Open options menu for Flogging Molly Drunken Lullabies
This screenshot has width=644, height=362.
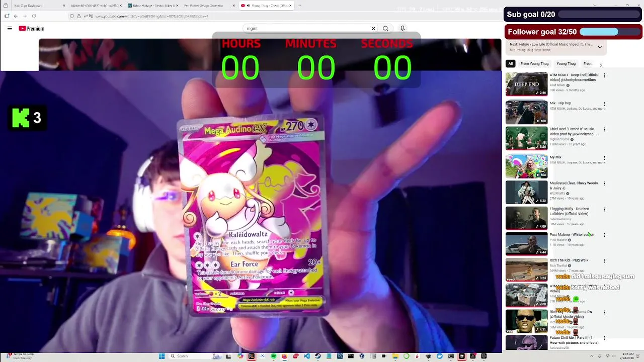(x=604, y=209)
